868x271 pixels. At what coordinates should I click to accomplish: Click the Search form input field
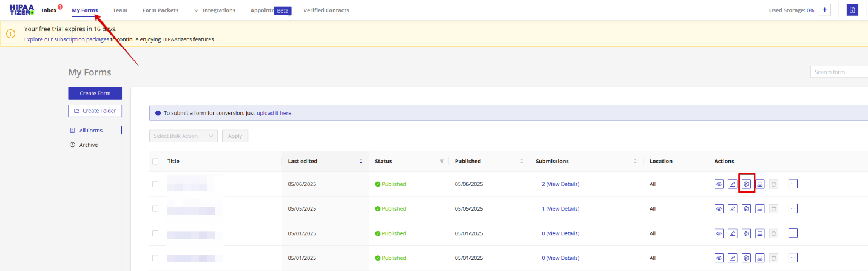click(839, 72)
